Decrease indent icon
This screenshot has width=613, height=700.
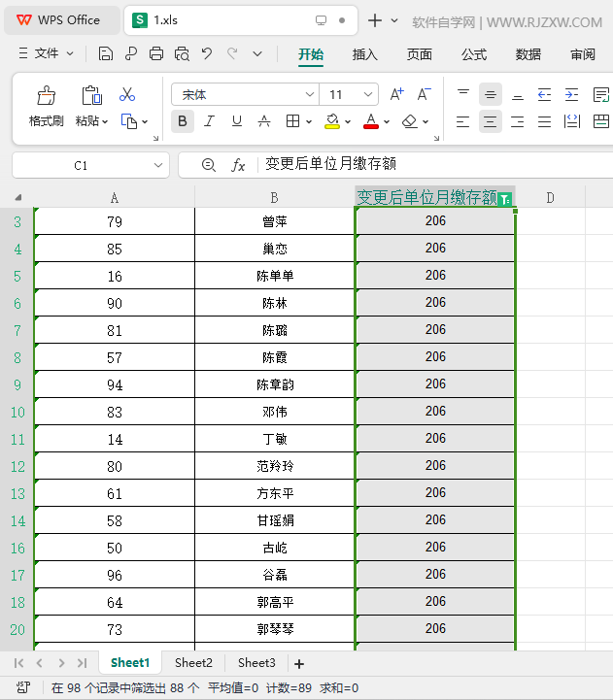pyautogui.click(x=544, y=94)
